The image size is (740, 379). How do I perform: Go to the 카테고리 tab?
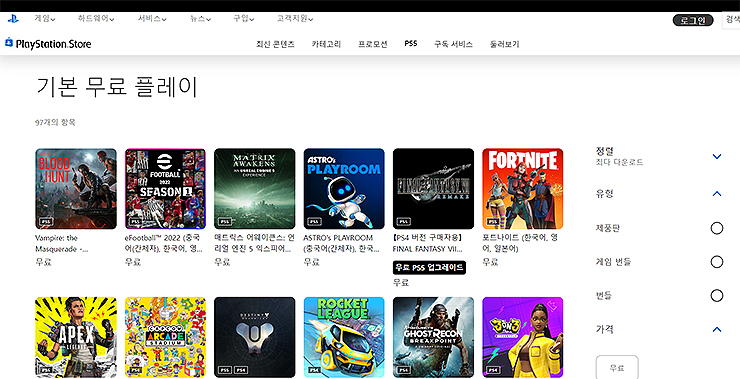(x=326, y=44)
